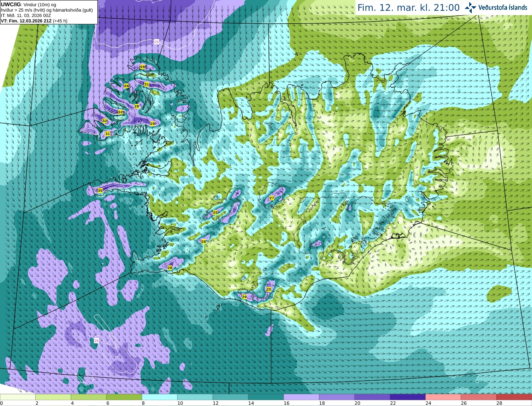
Task: Click the legend scale tick value 18
Action: [322, 403]
